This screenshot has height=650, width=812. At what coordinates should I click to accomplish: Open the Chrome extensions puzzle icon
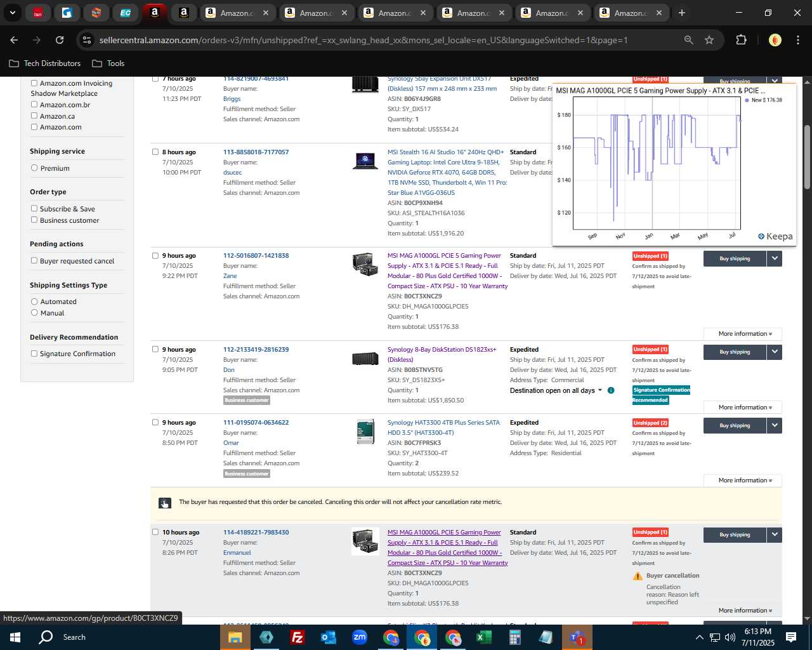coord(741,40)
